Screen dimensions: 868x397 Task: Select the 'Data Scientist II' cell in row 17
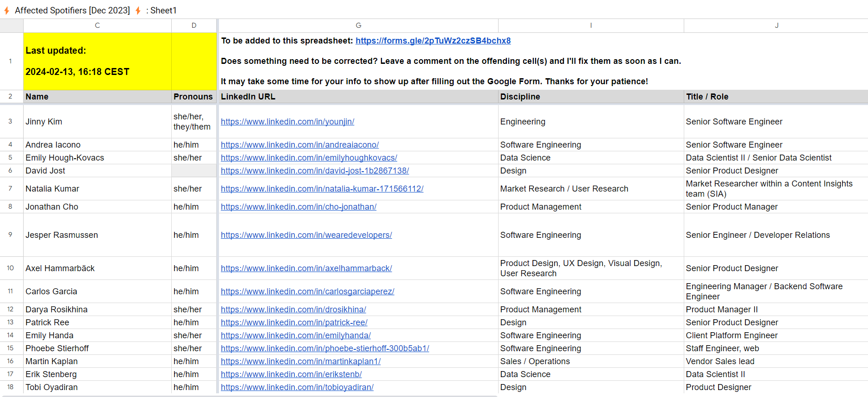click(776, 374)
